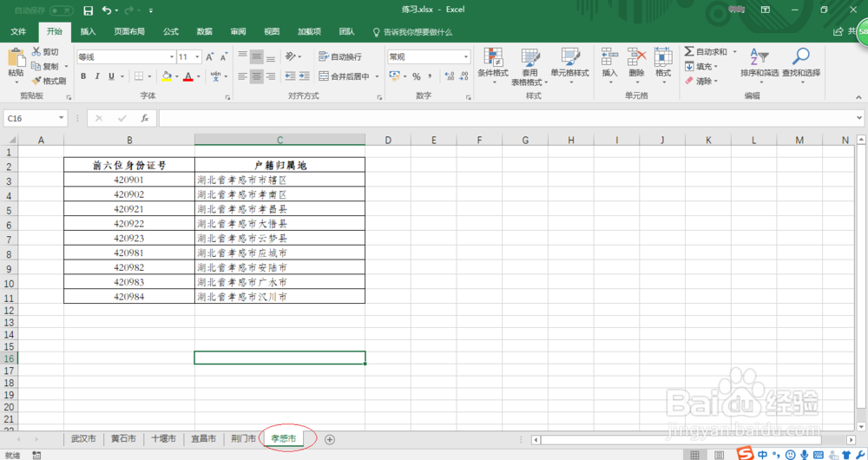This screenshot has height=460, width=868.
Task: Click the red font color A swatch
Action: point(188,76)
